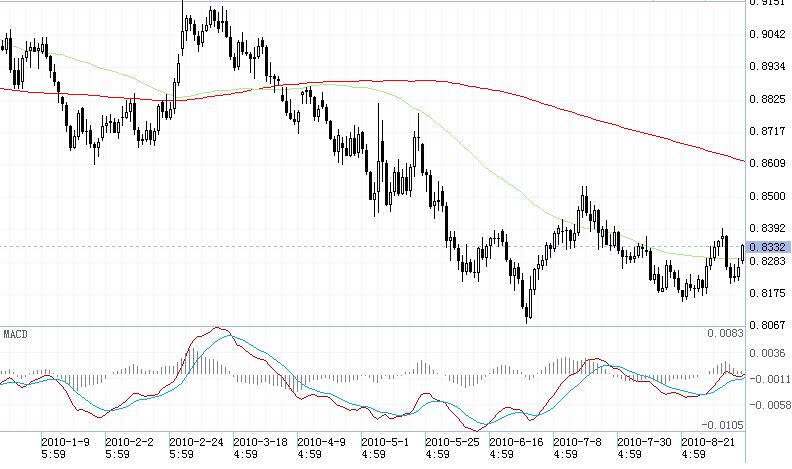The image size is (792, 469).
Task: Click the 0.9042 price axis value
Action: tap(768, 34)
